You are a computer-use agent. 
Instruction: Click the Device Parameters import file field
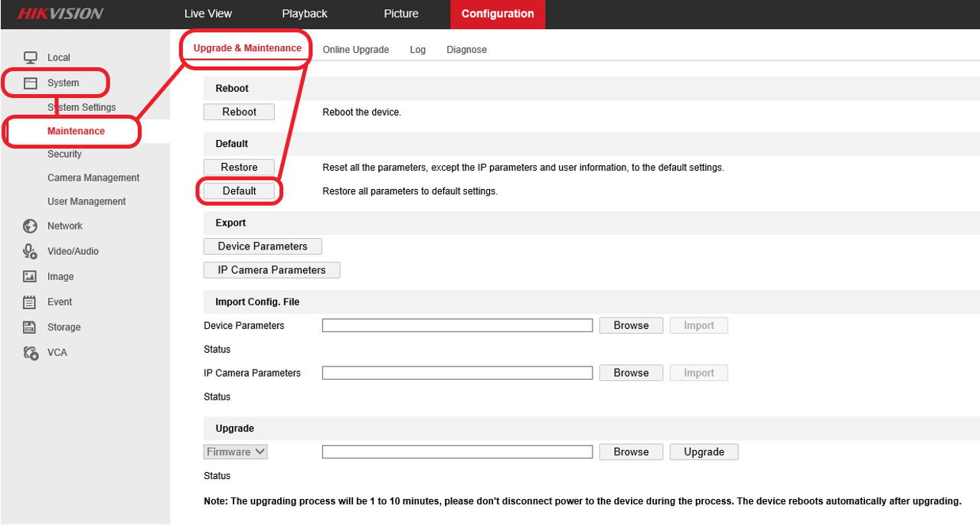pyautogui.click(x=457, y=325)
